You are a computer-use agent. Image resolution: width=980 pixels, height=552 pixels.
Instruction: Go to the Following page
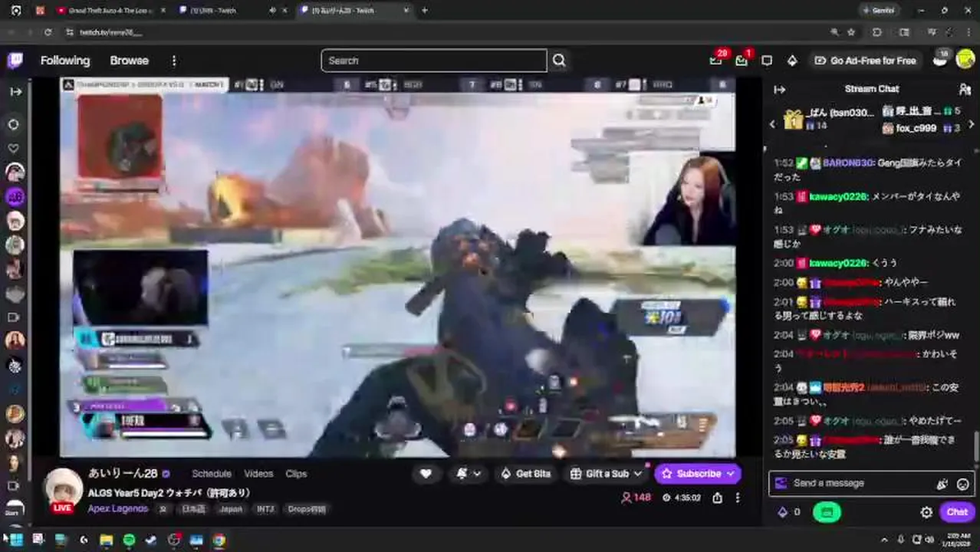(65, 61)
